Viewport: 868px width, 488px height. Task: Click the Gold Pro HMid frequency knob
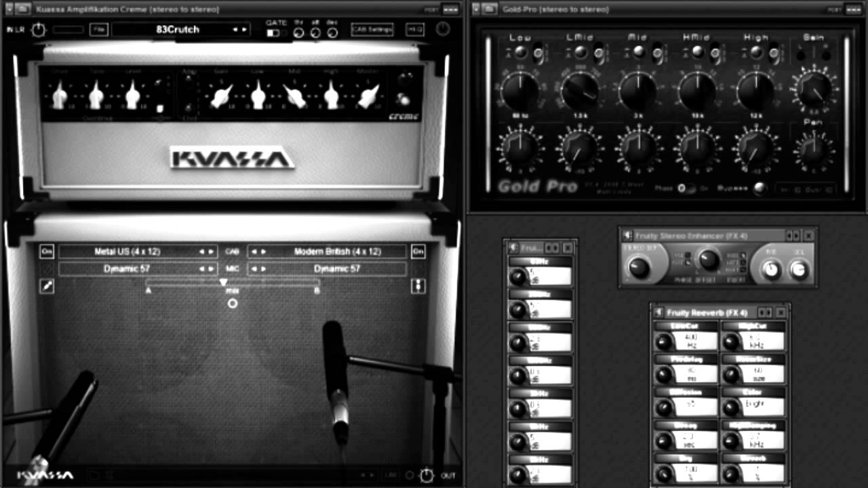pos(698,93)
